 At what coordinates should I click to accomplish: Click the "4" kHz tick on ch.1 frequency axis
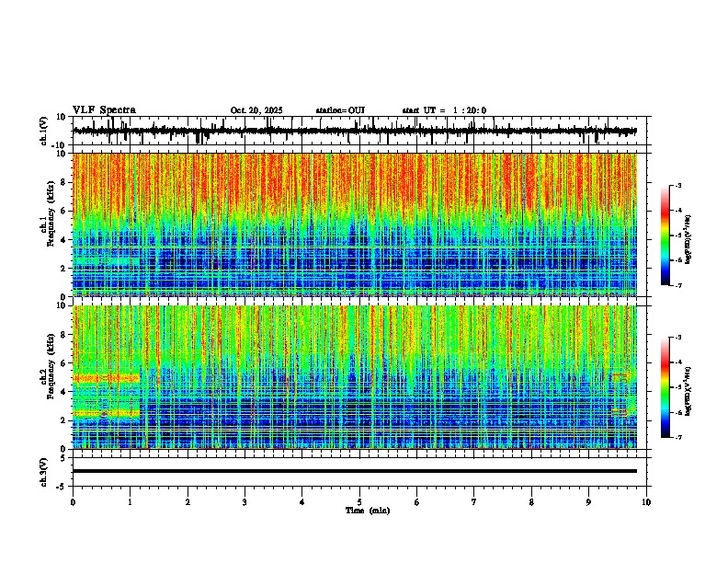pos(63,240)
